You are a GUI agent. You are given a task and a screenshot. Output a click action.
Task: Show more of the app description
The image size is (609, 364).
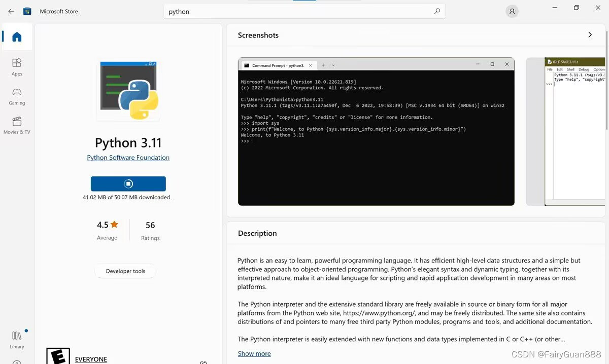254,353
